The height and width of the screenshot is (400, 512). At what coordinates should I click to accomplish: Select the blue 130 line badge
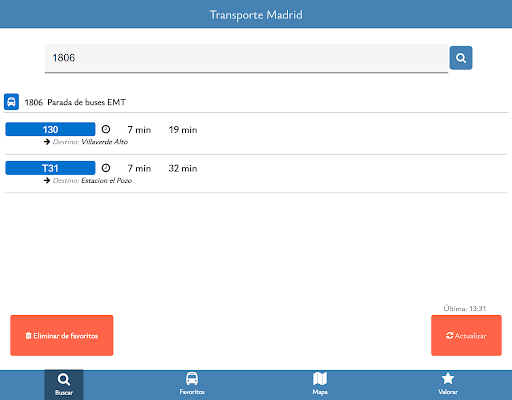(x=50, y=129)
